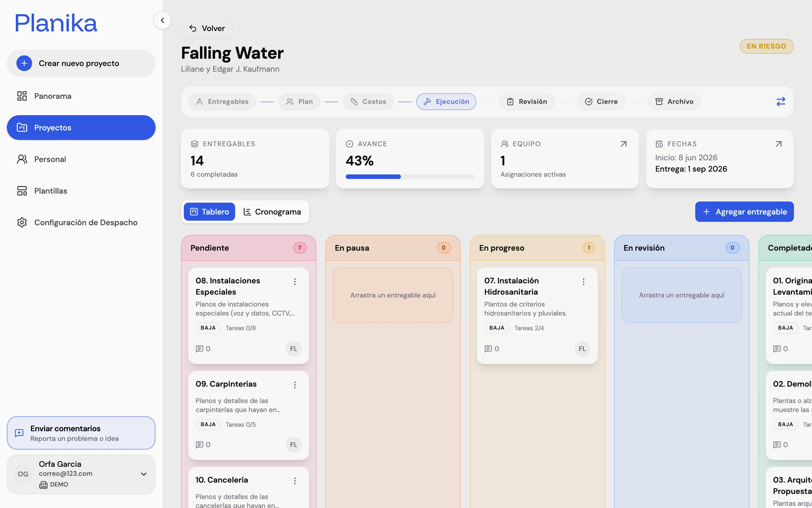
Task: Switch to the Tablero view
Action: pos(209,212)
